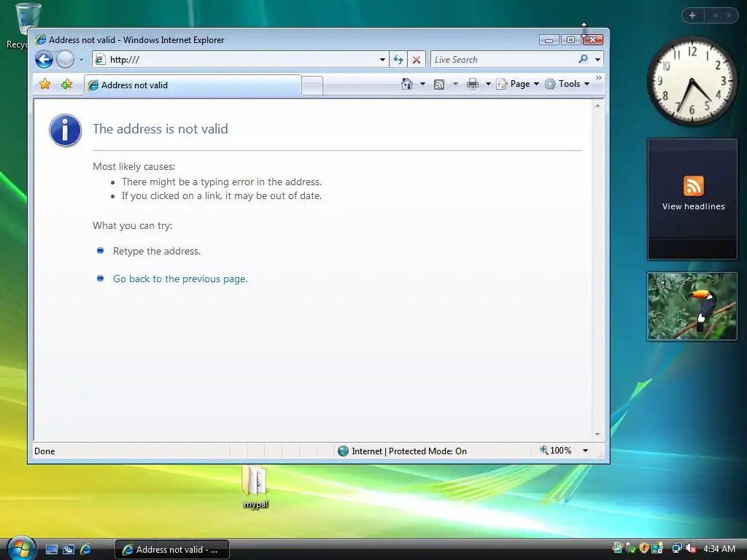Expand the Home button dropdown arrow
The width and height of the screenshot is (747, 560).
(422, 84)
